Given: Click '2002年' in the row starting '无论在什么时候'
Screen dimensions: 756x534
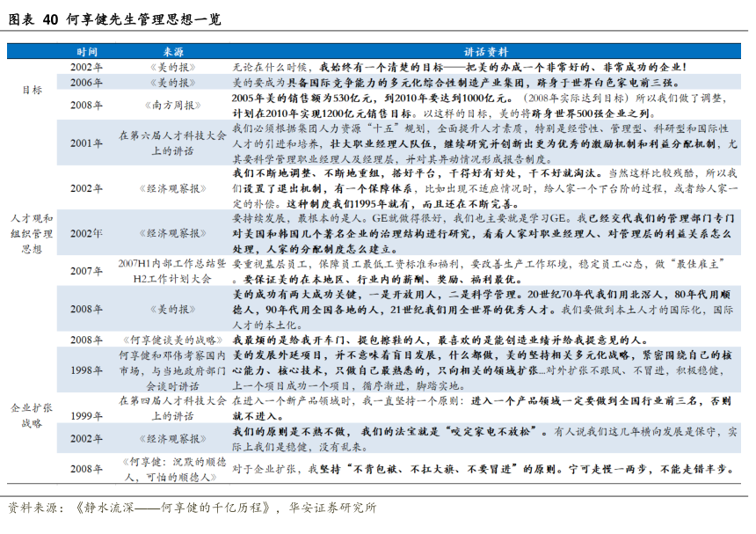Looking at the screenshot, I should tap(87, 67).
